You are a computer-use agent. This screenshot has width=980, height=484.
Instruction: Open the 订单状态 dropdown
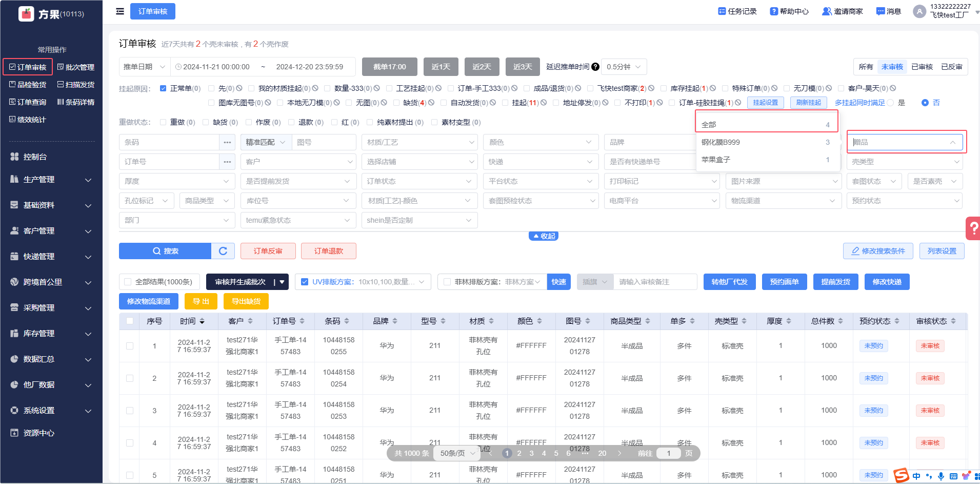[x=419, y=181]
